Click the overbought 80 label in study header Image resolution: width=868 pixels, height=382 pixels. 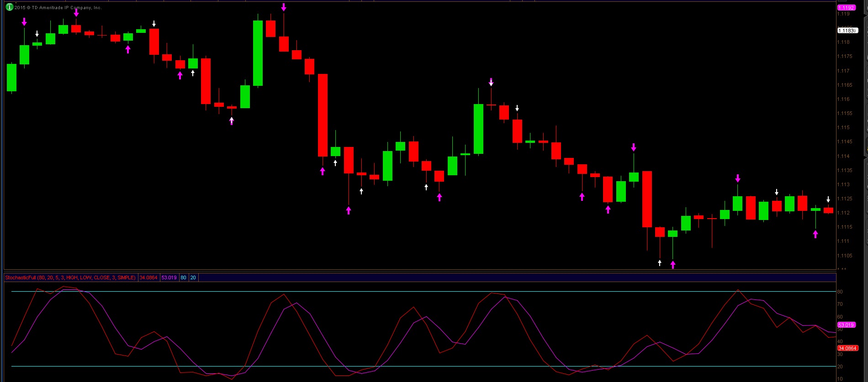pos(183,277)
